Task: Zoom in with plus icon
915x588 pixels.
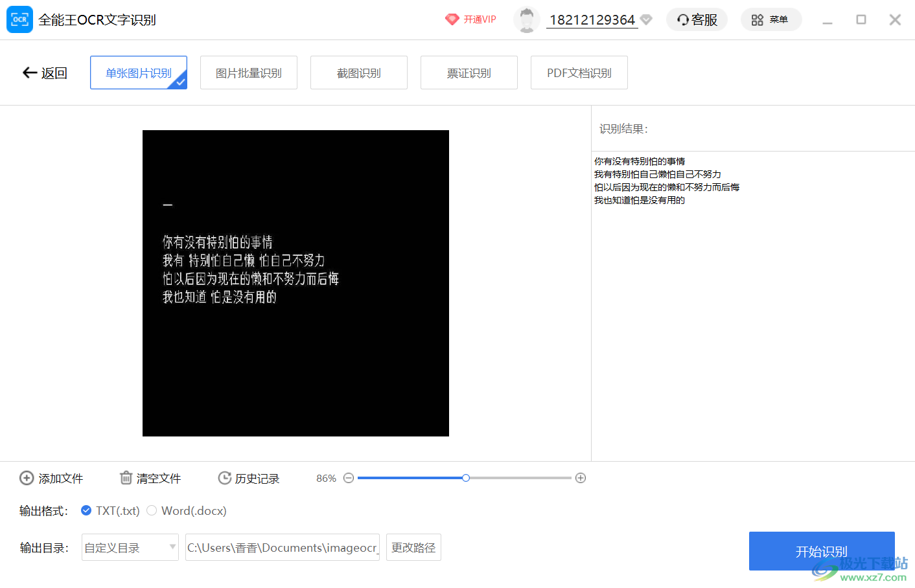Action: click(581, 478)
